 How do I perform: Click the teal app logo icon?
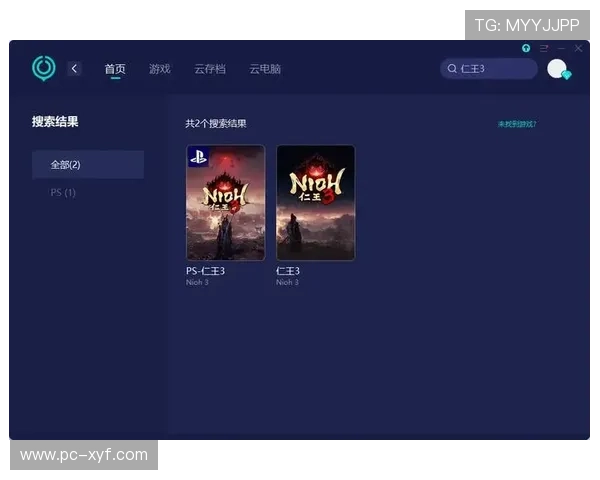pyautogui.click(x=44, y=68)
